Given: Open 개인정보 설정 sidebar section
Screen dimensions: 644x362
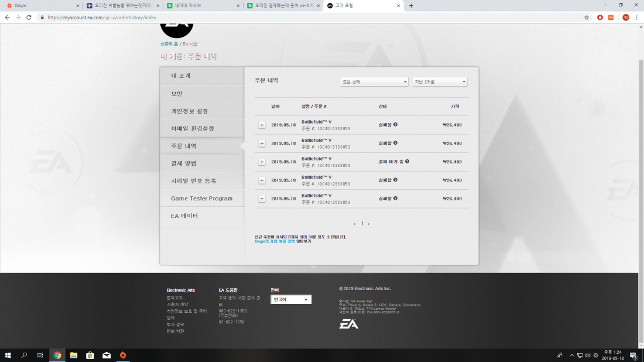Looking at the screenshot, I should pos(202,111).
